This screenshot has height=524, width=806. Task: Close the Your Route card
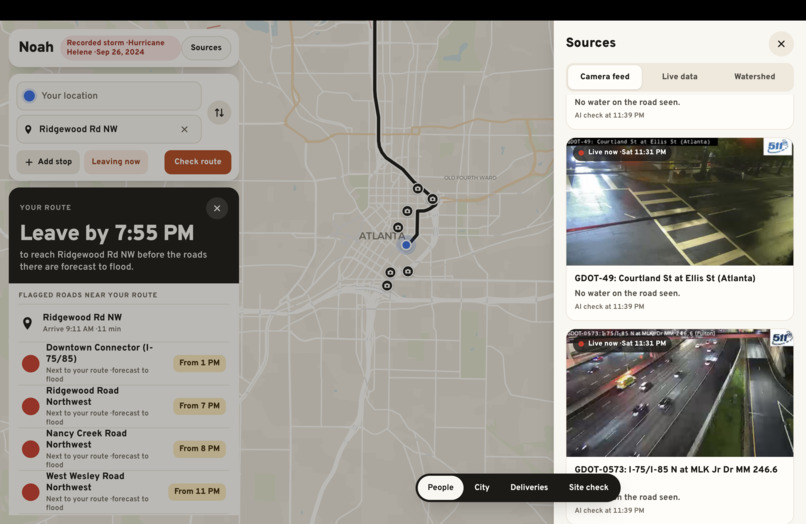217,208
